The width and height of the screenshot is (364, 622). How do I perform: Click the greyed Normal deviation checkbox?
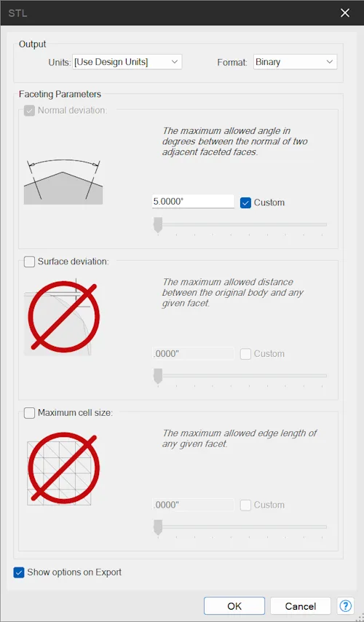[x=29, y=110]
